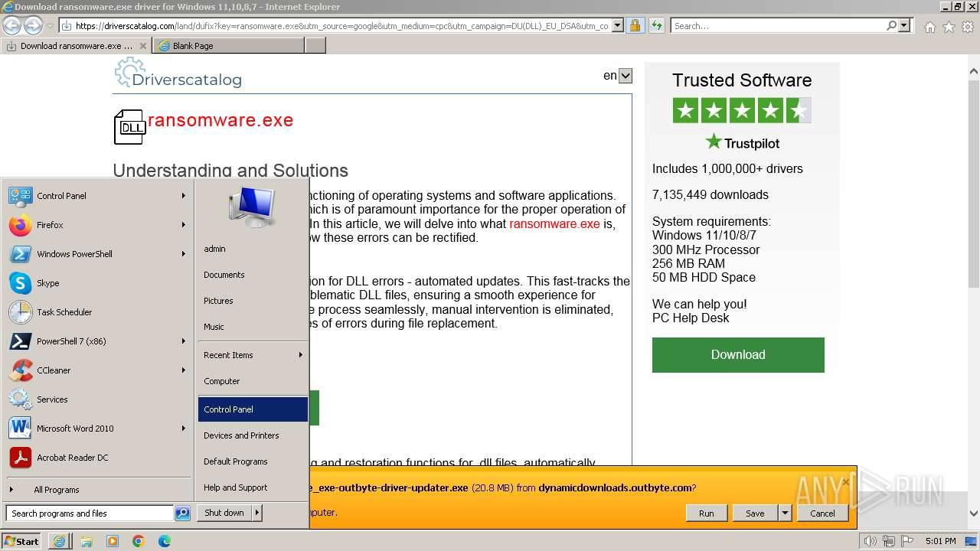Click Save in the download bar
Screen dimensions: 980x551
(x=755, y=513)
